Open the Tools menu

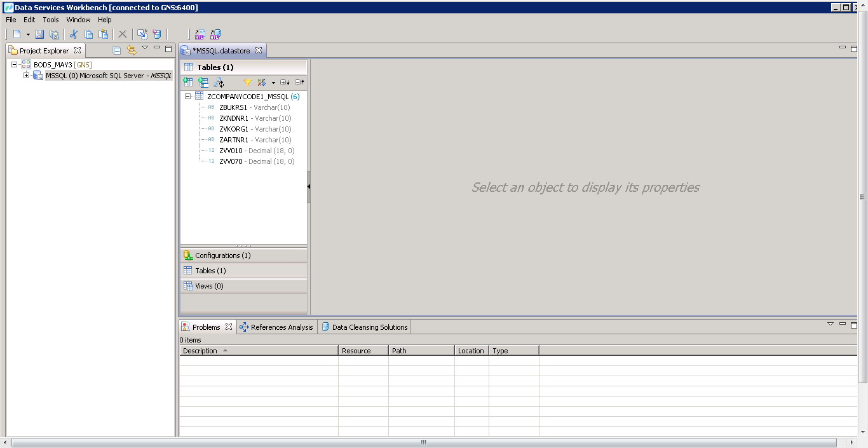[x=50, y=20]
